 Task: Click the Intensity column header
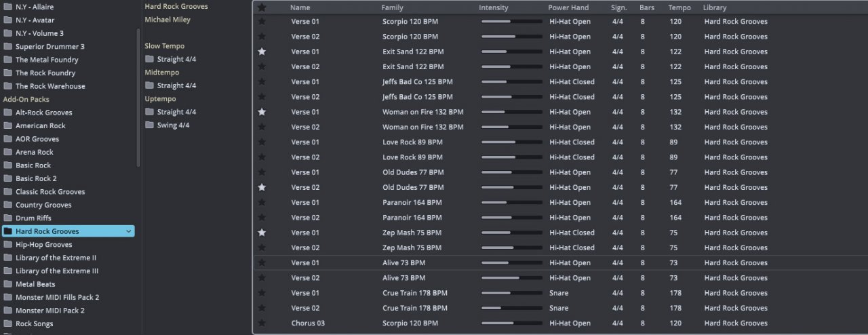pyautogui.click(x=493, y=7)
